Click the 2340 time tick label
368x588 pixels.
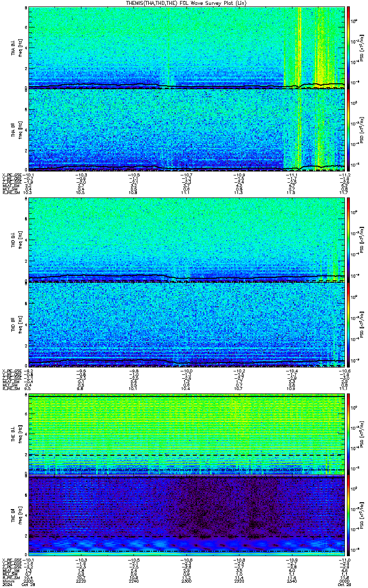click(x=291, y=582)
